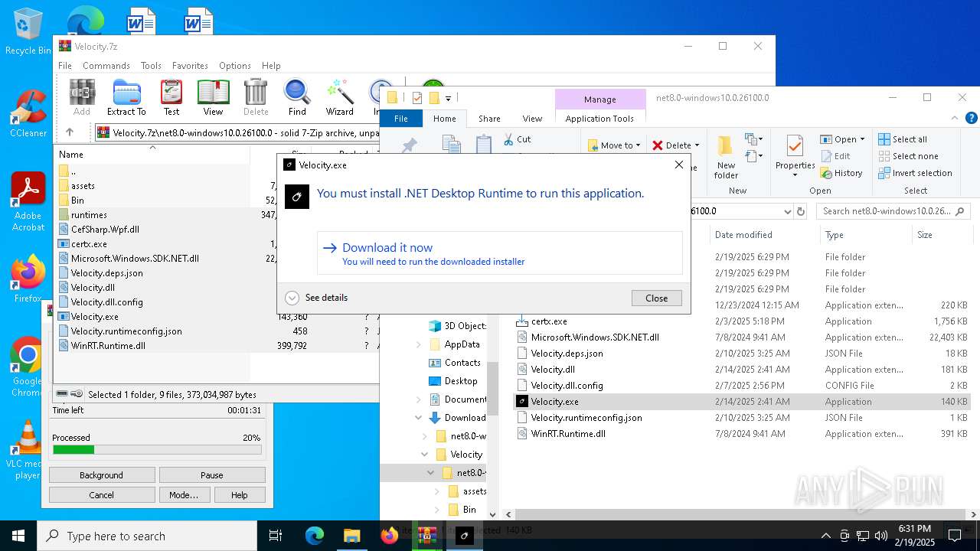Click Help button in extraction dialog

tap(240, 495)
